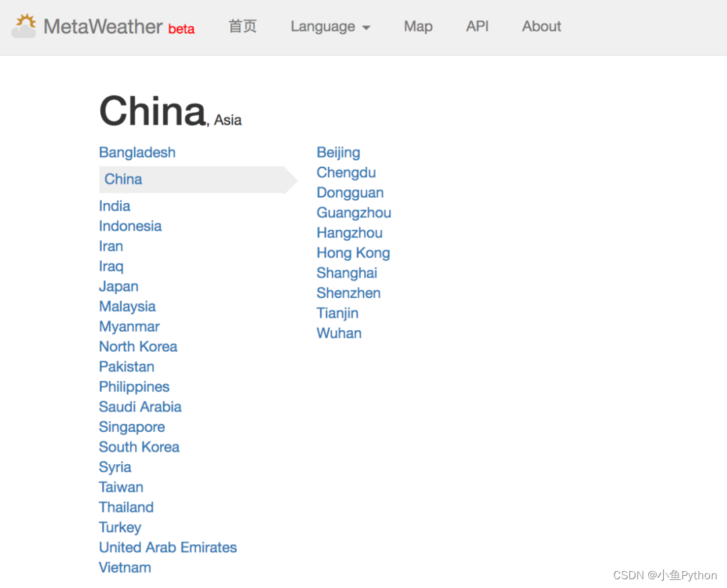
Task: Select Iraq in the country list
Action: 111,266
